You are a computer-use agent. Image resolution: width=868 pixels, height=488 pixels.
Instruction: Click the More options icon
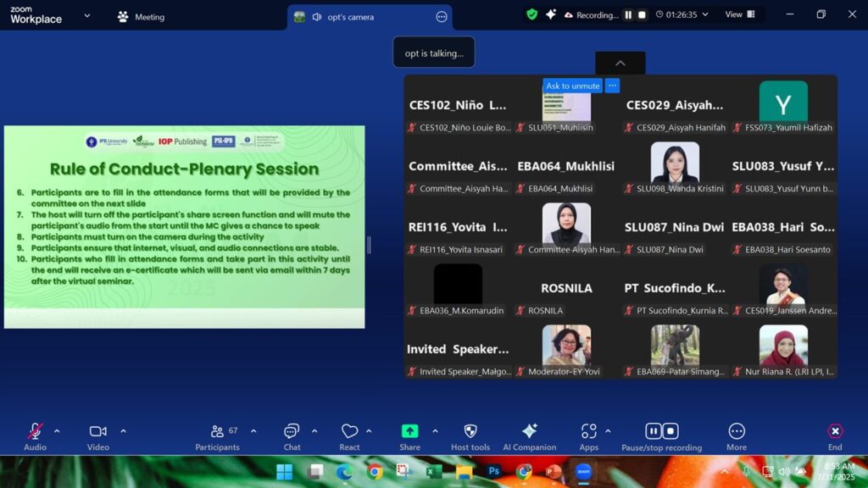pos(737,432)
